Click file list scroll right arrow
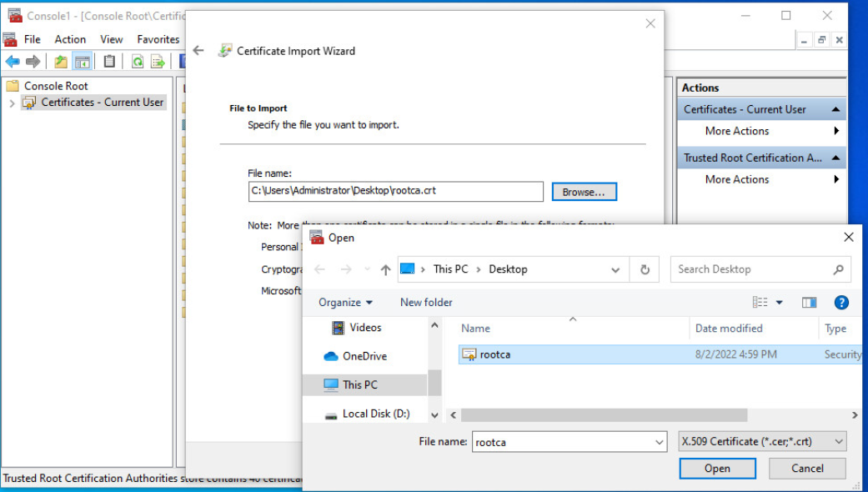The width and height of the screenshot is (868, 492). [x=855, y=415]
